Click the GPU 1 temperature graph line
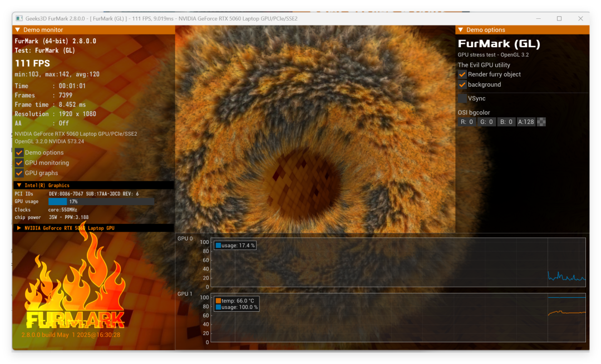 566,313
